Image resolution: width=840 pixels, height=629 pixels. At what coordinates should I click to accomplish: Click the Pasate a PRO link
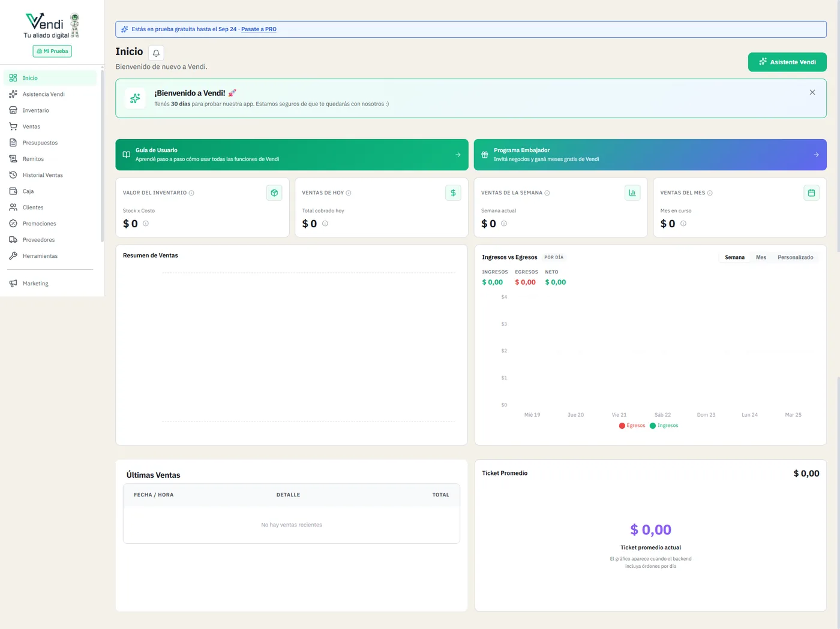pyautogui.click(x=259, y=29)
